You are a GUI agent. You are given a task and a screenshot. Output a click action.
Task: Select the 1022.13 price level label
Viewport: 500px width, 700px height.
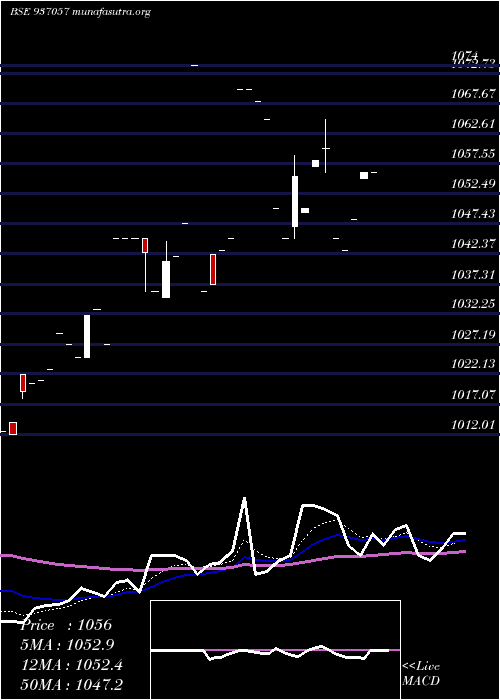click(x=473, y=364)
